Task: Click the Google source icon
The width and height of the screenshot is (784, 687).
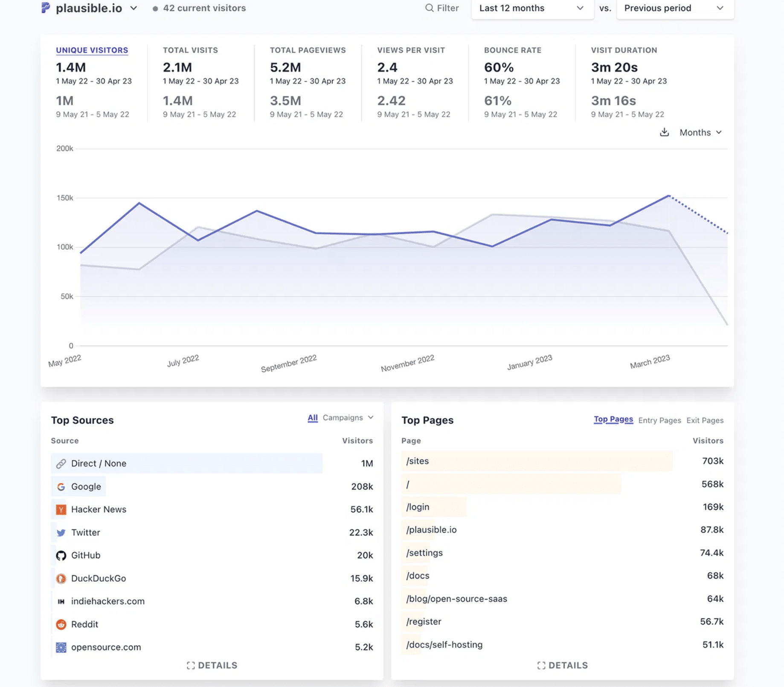Action: (x=61, y=486)
